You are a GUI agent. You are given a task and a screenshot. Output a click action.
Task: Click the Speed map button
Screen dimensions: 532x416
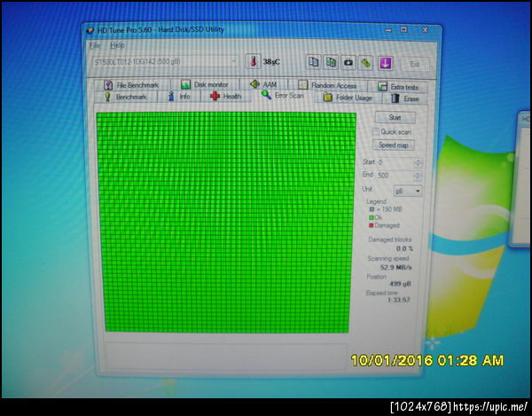coord(394,145)
